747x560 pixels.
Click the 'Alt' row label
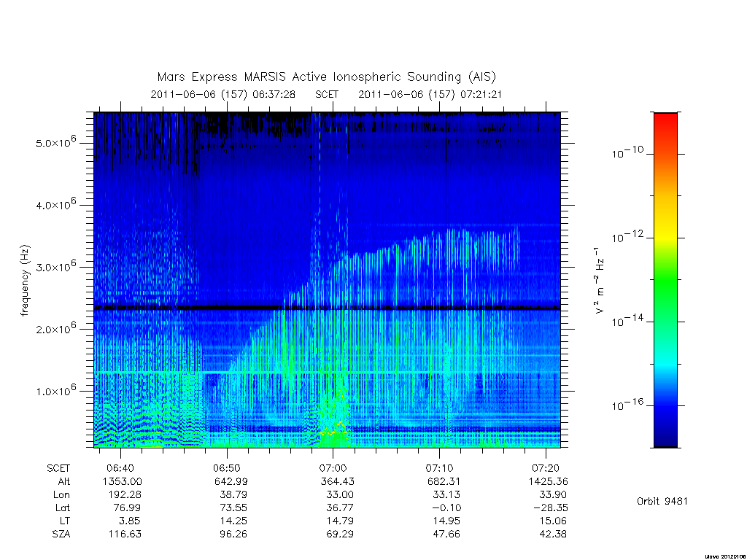point(64,481)
